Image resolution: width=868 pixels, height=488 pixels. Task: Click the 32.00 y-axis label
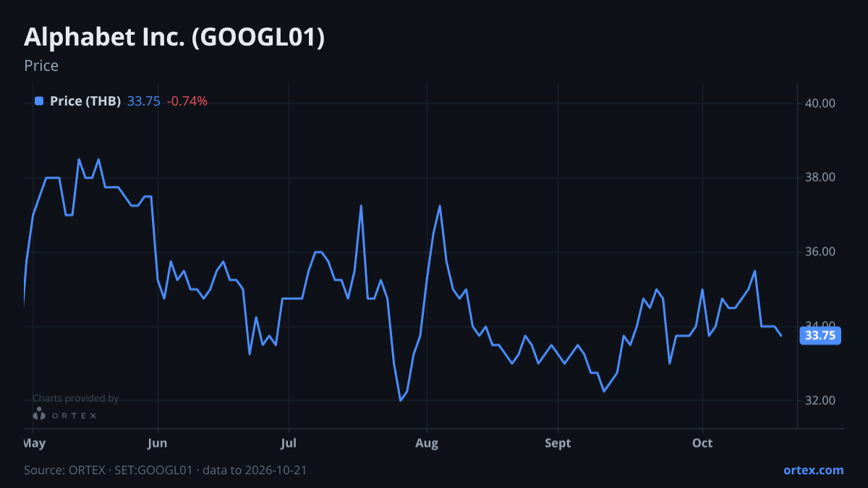point(820,401)
